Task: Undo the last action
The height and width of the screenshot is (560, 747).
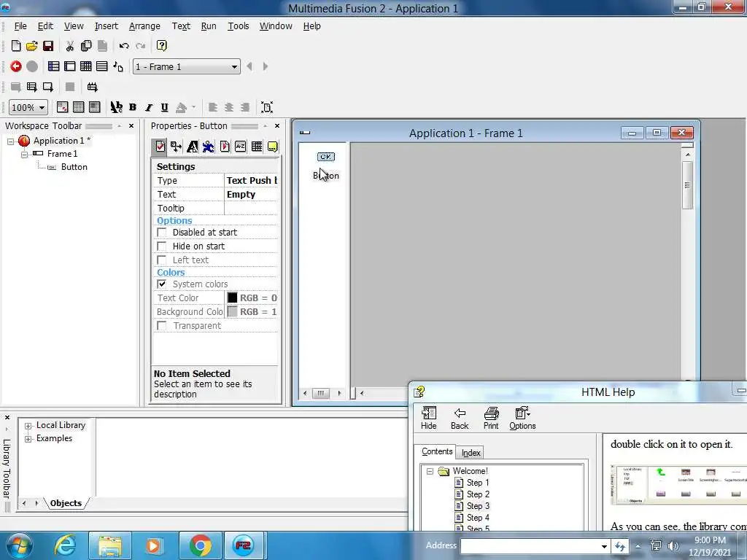Action: point(124,46)
